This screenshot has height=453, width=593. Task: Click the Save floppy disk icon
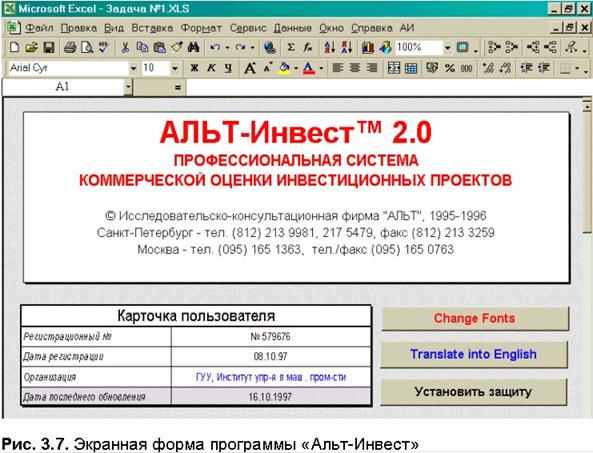pyautogui.click(x=49, y=48)
